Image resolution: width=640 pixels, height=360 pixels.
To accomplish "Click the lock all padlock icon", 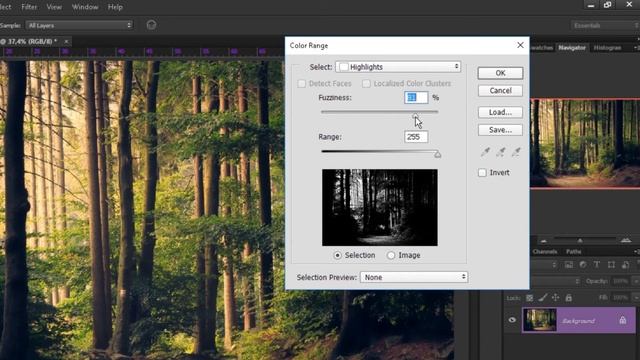I will pyautogui.click(x=569, y=298).
